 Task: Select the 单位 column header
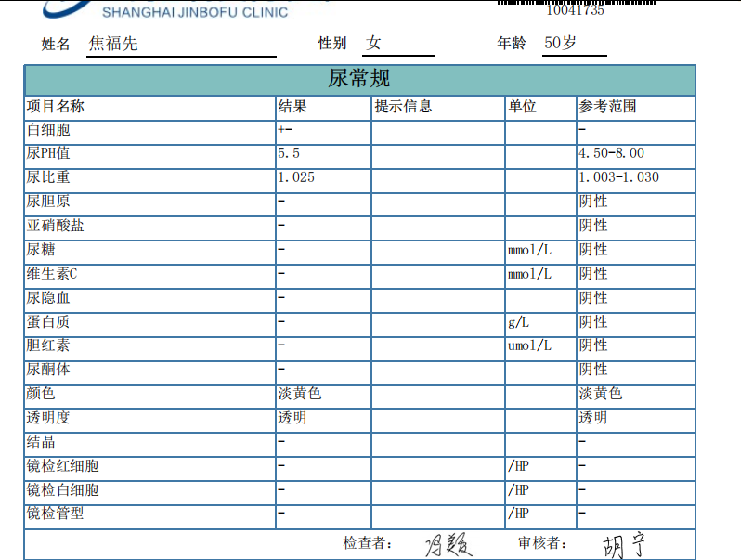tap(522, 107)
